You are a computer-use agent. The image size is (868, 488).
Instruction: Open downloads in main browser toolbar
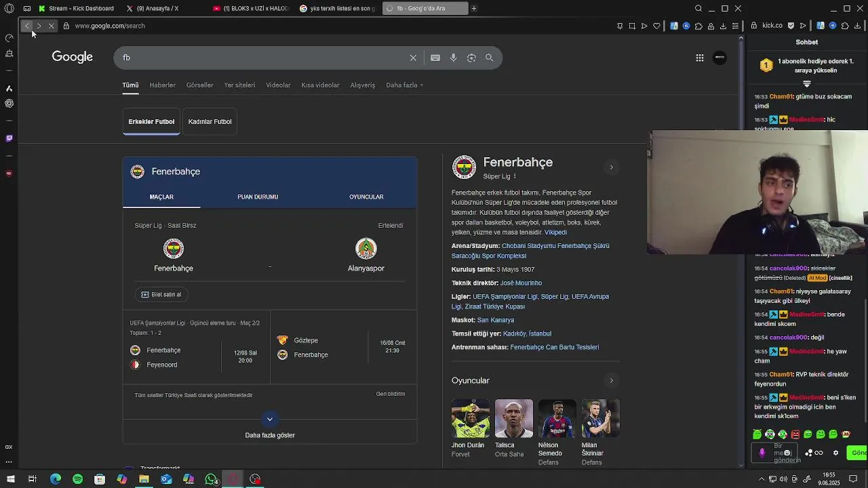[x=723, y=26]
